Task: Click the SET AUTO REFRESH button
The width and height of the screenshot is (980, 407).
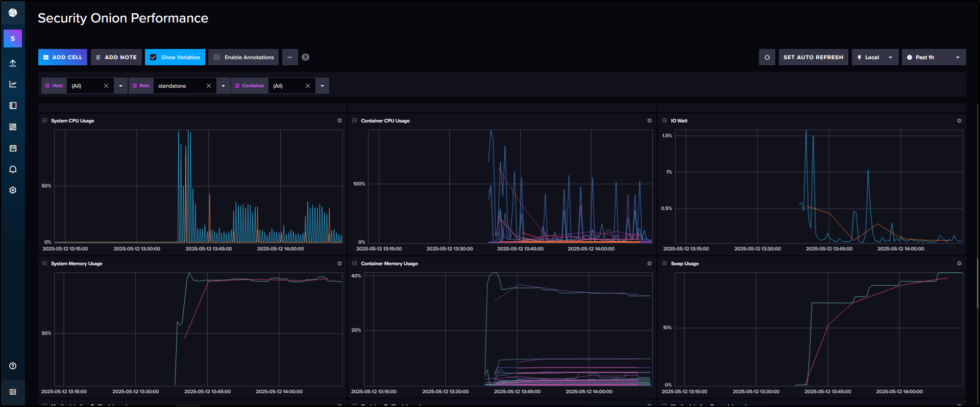Action: [813, 57]
